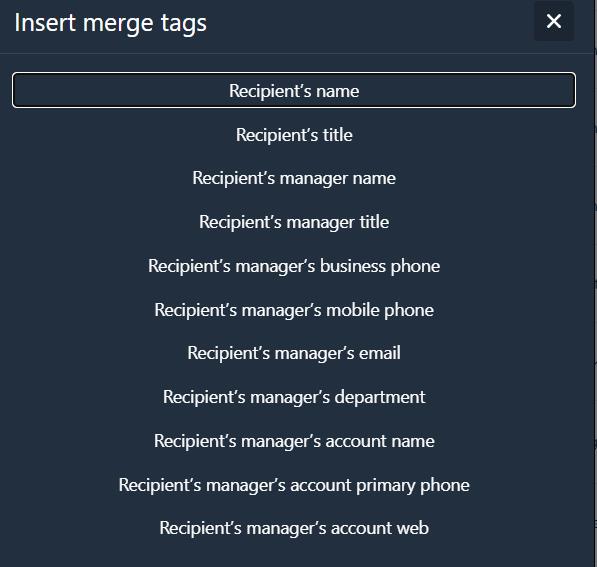Screen dimensions: 597x567
Task: Select Recipient's manager's account name
Action: [x=294, y=441]
